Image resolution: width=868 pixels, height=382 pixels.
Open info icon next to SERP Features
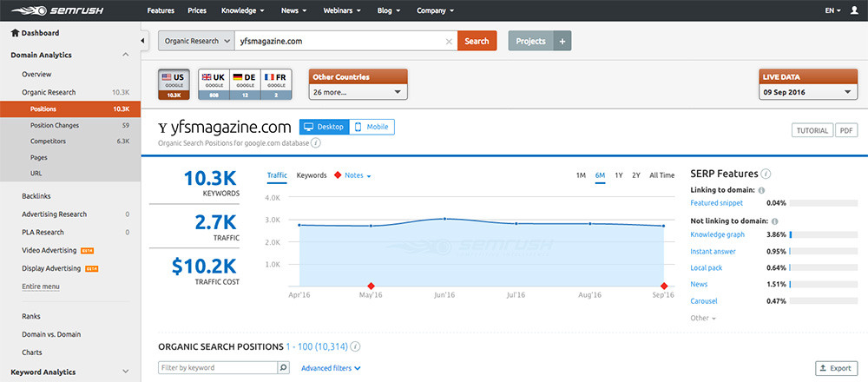[766, 174]
